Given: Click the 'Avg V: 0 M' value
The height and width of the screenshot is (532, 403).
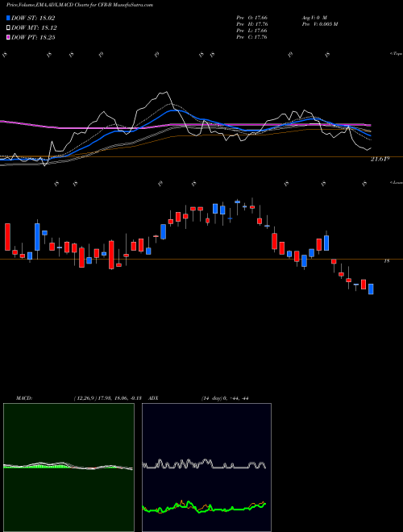Looking at the screenshot, I should point(314,17).
